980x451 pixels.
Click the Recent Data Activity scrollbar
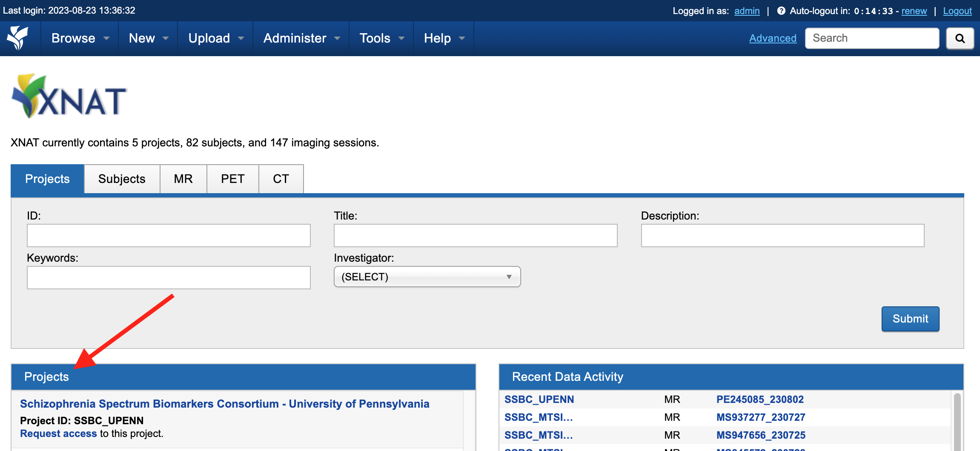pos(957,421)
